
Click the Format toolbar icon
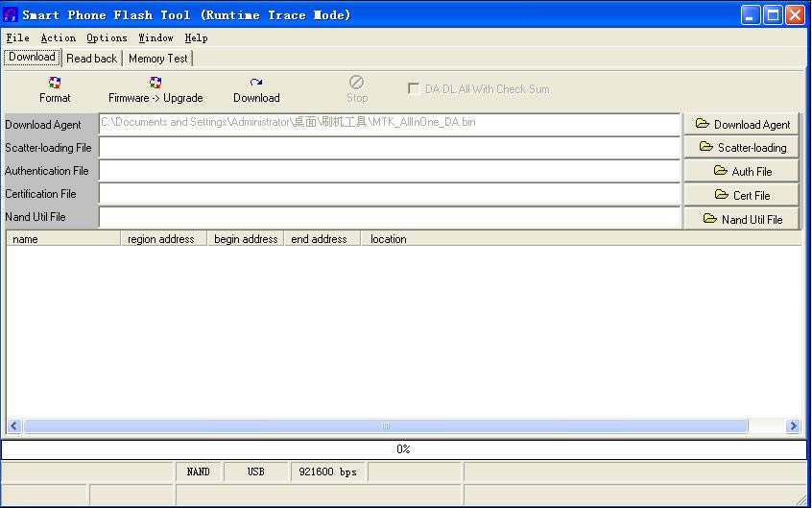click(55, 84)
